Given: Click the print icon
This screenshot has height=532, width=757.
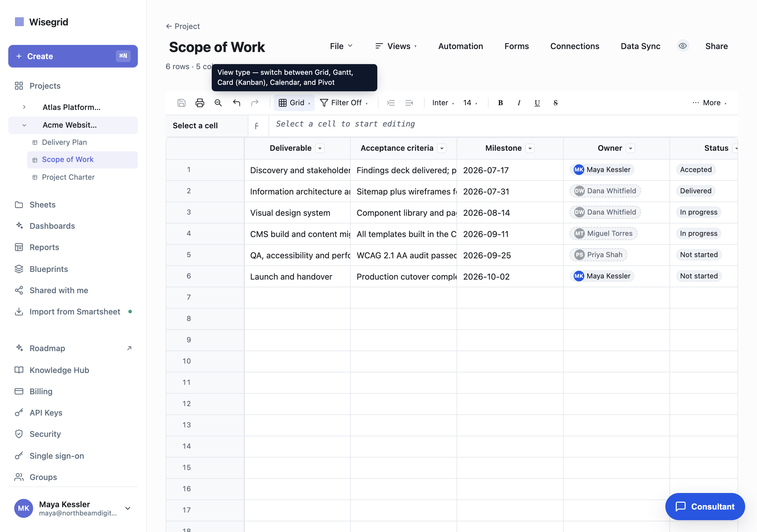Looking at the screenshot, I should [x=200, y=103].
